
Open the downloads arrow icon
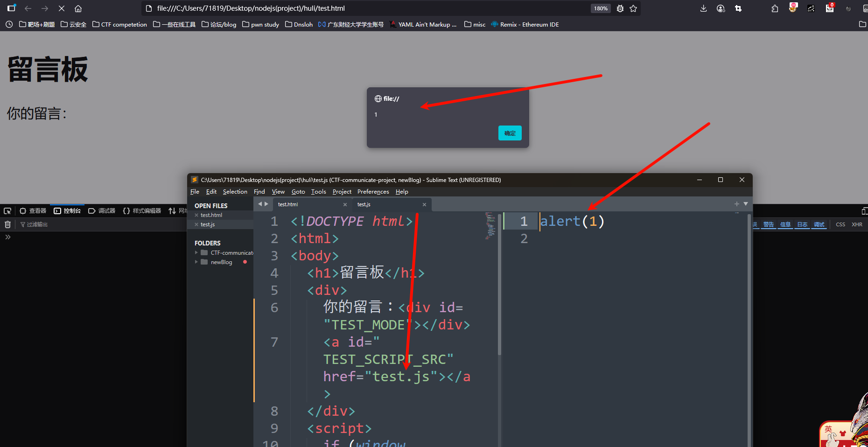[x=704, y=8]
